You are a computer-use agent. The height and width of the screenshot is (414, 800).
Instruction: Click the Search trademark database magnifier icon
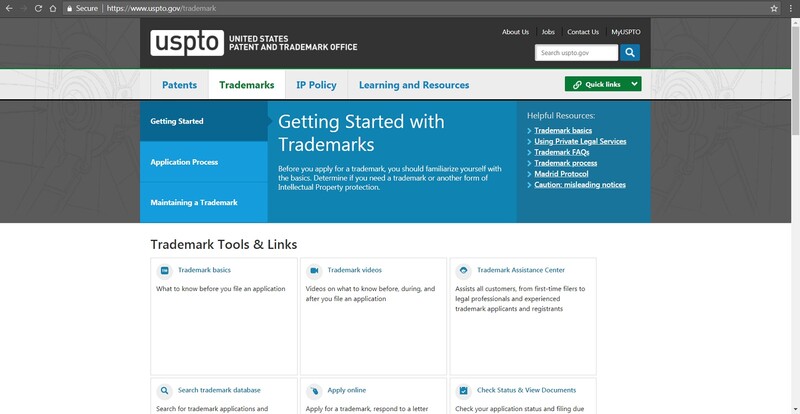coord(164,391)
